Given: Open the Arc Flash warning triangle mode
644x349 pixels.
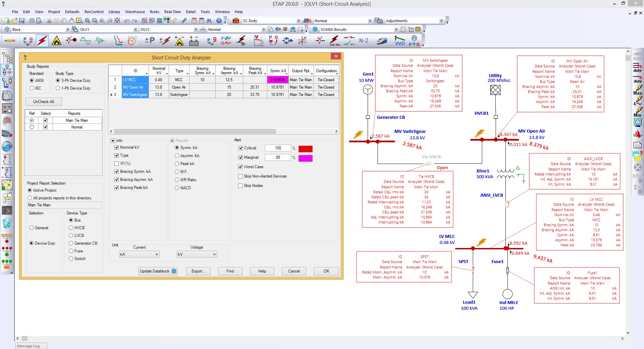Looking at the screenshot, I should (57, 41).
